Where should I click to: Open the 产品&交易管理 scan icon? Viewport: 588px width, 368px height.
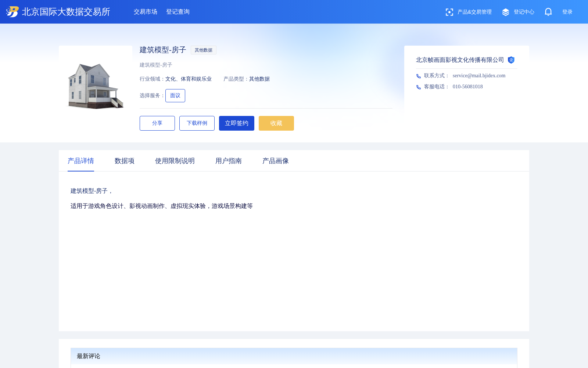(x=449, y=12)
